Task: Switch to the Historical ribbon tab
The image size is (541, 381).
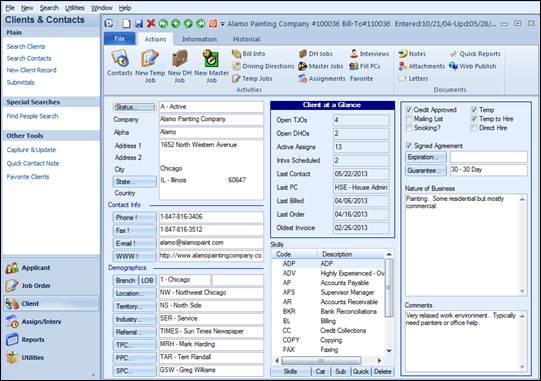Action: 246,39
